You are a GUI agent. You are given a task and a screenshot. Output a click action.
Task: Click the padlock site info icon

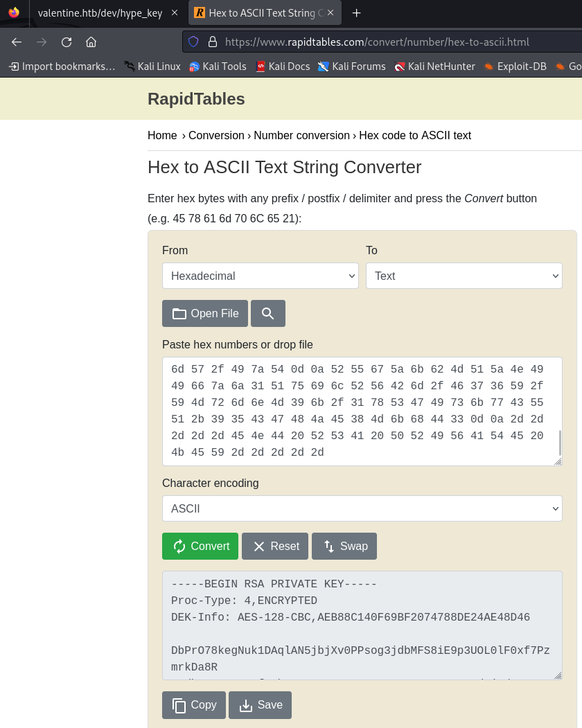point(213,42)
